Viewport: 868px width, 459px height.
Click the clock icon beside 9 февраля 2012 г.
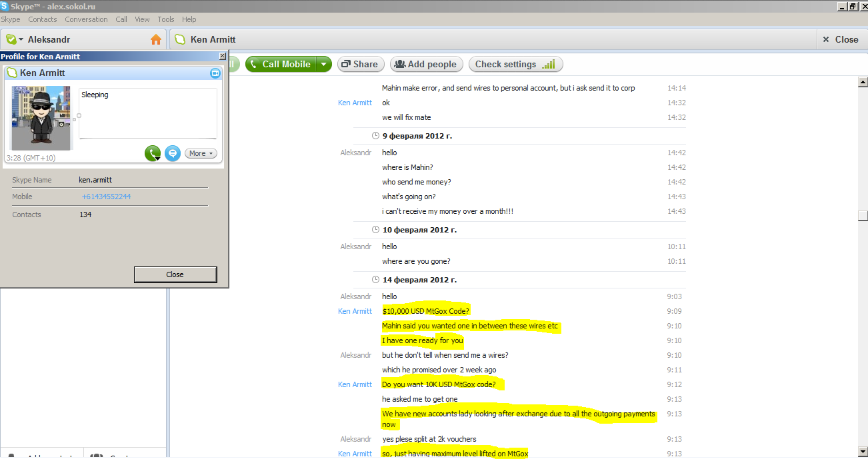coord(375,136)
